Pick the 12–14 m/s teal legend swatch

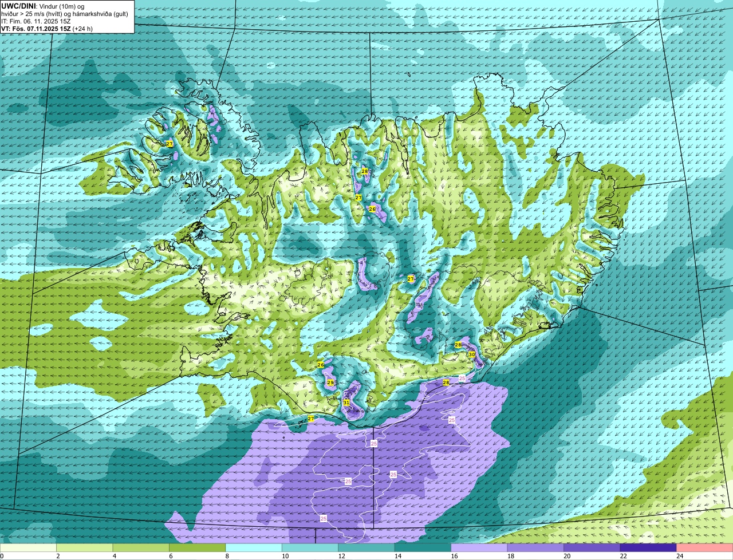point(366,547)
